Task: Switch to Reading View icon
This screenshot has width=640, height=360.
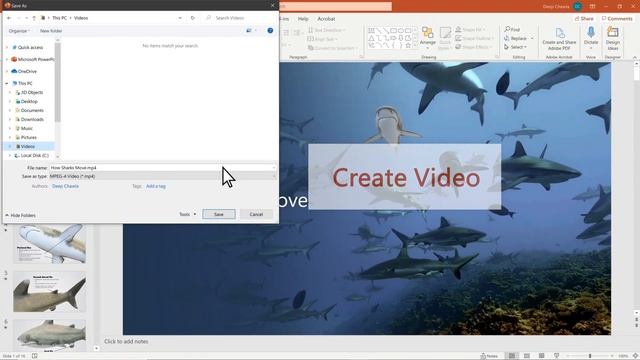Action: tap(542, 356)
